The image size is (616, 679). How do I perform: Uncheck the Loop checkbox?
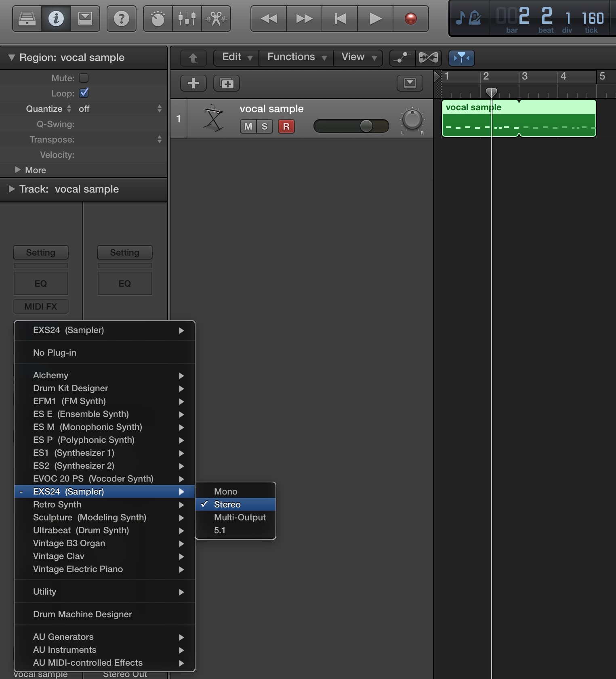(84, 93)
